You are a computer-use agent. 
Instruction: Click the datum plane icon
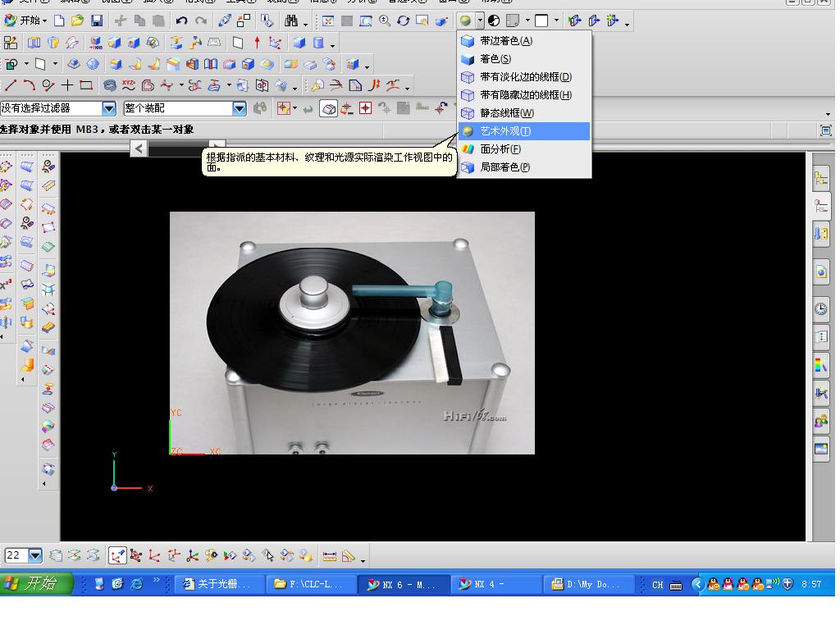(x=237, y=43)
